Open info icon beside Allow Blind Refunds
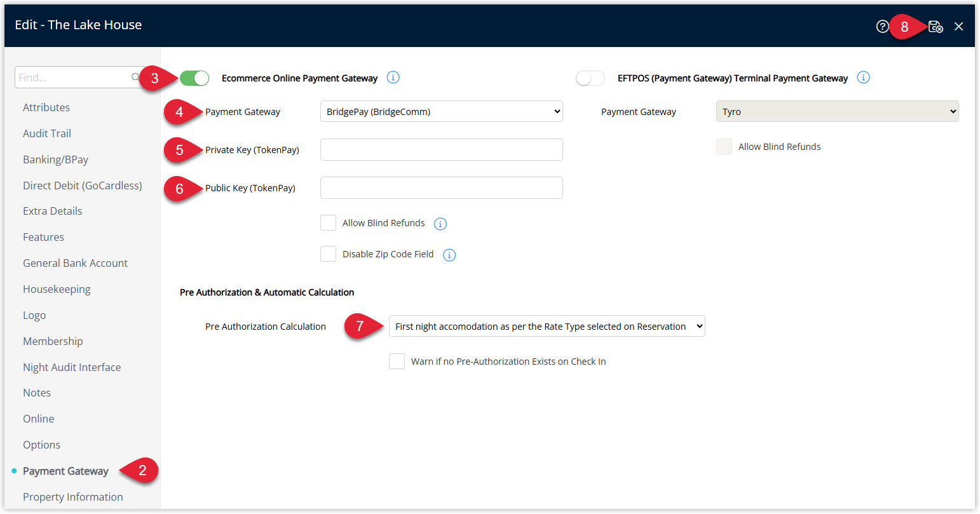 440,224
